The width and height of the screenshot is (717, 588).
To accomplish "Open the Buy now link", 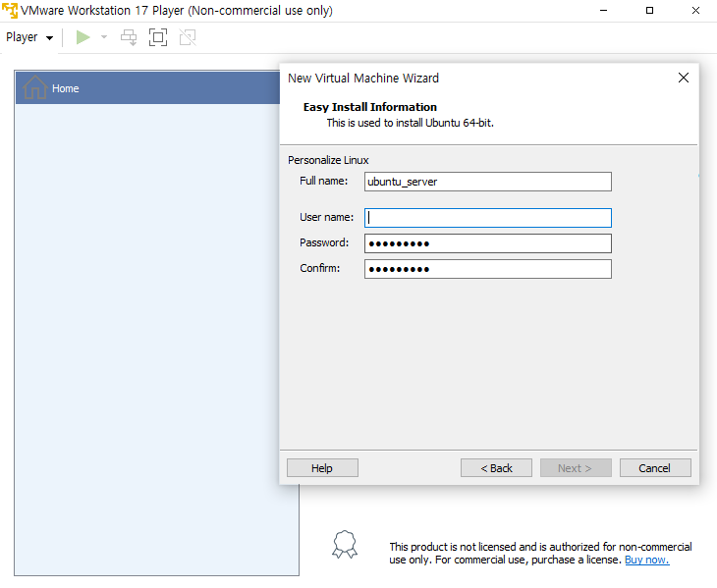I will 646,560.
